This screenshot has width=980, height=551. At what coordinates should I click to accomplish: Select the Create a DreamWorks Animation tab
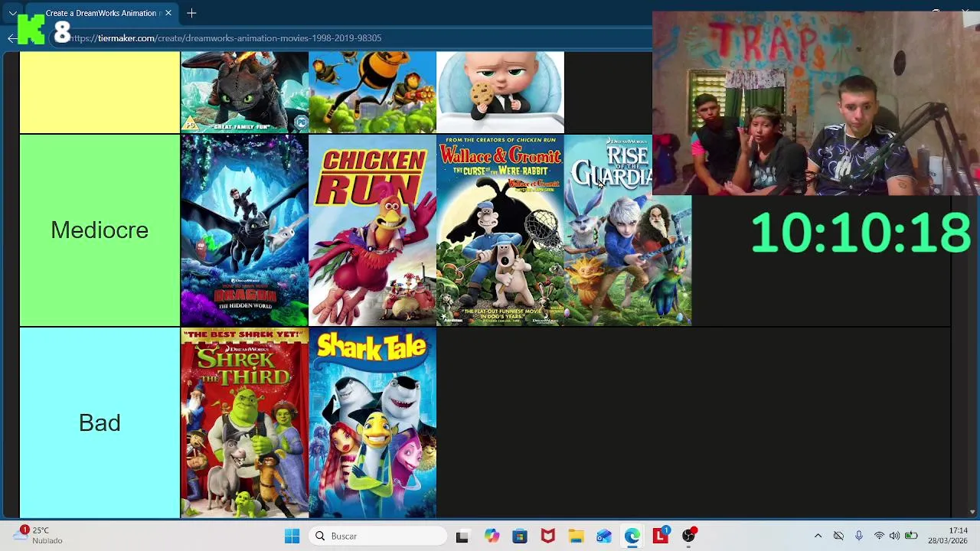(100, 13)
